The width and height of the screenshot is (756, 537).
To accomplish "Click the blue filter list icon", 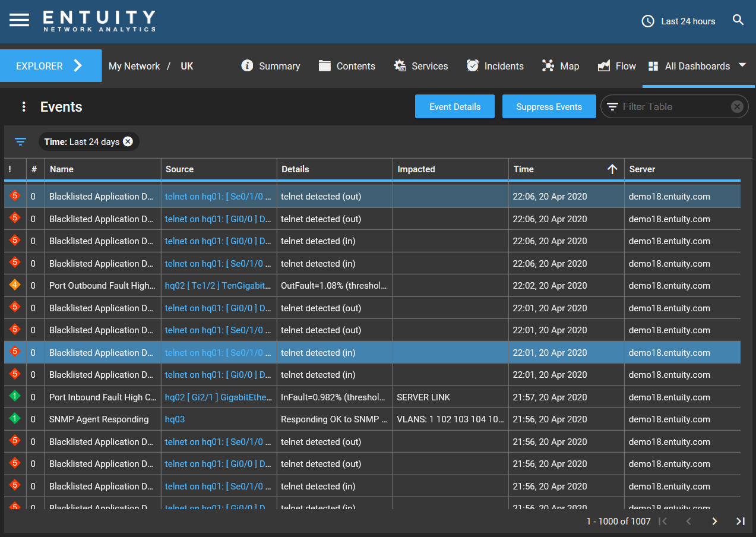I will (x=21, y=142).
